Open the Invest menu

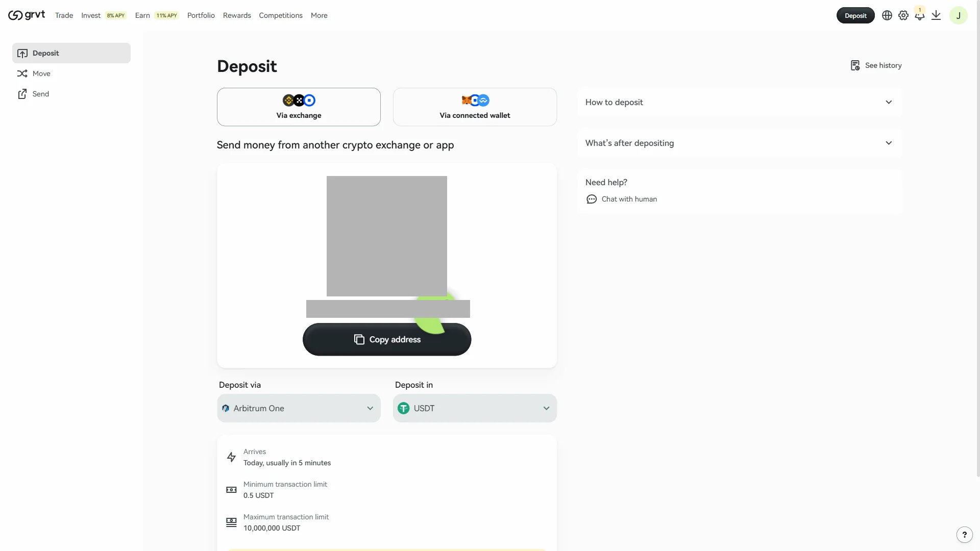[x=91, y=15]
